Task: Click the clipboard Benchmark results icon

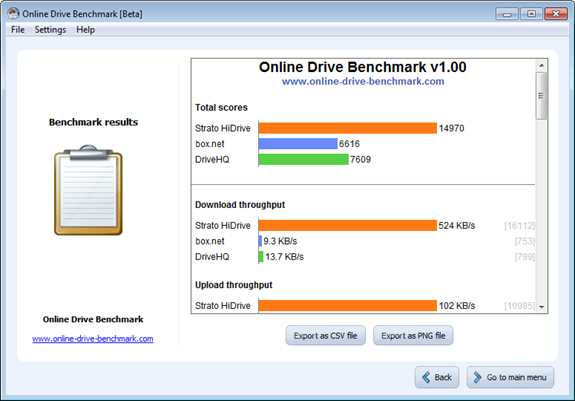Action: [x=88, y=190]
